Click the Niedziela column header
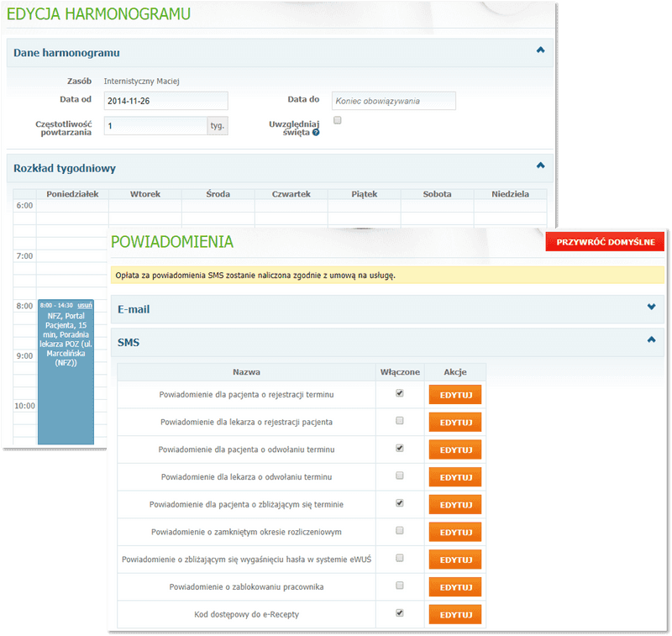Viewport: 672px width, 636px height. (511, 194)
